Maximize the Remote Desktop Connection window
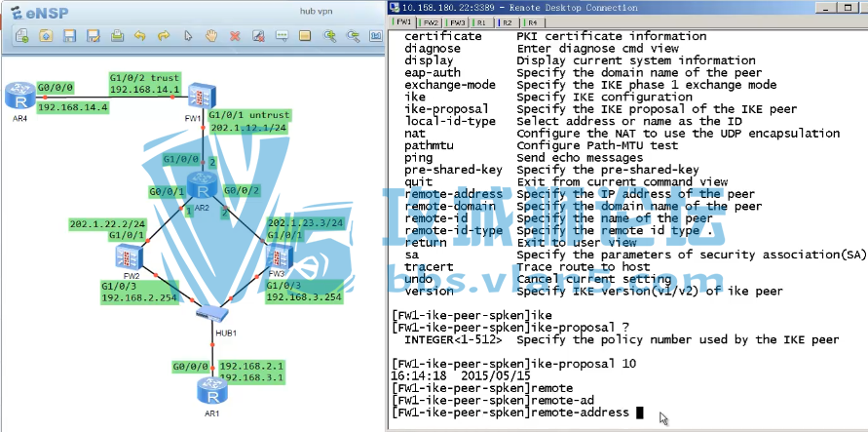The width and height of the screenshot is (868, 432). (x=847, y=7)
